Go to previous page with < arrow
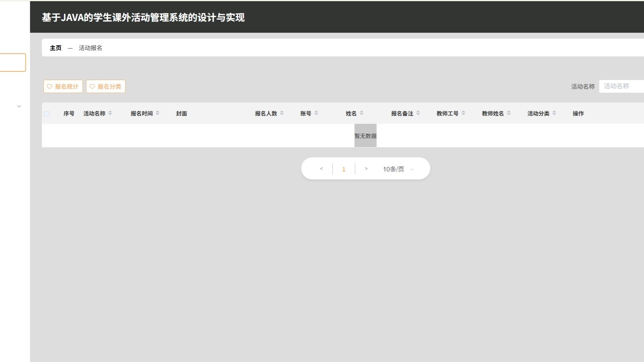Screen dimensions: 644x362 321,168
